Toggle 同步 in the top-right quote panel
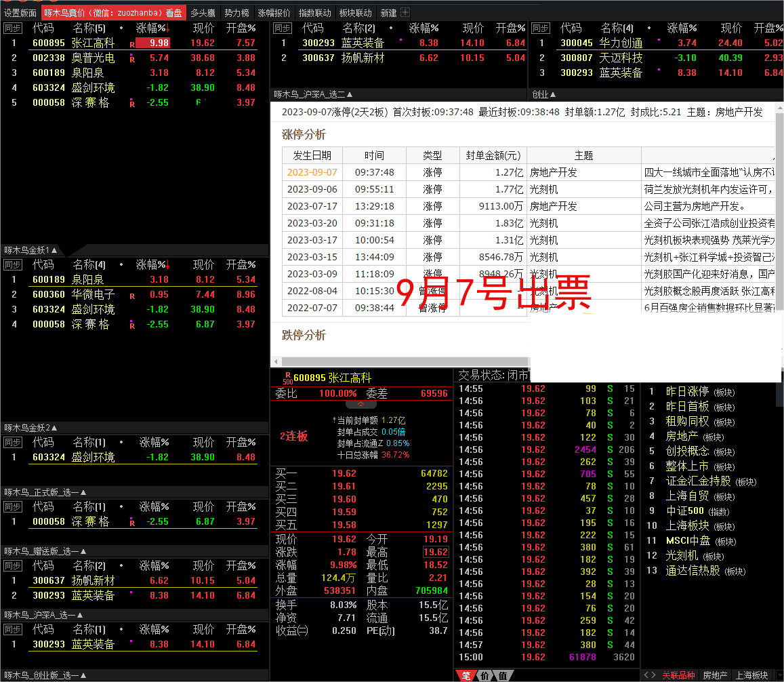 tap(540, 28)
